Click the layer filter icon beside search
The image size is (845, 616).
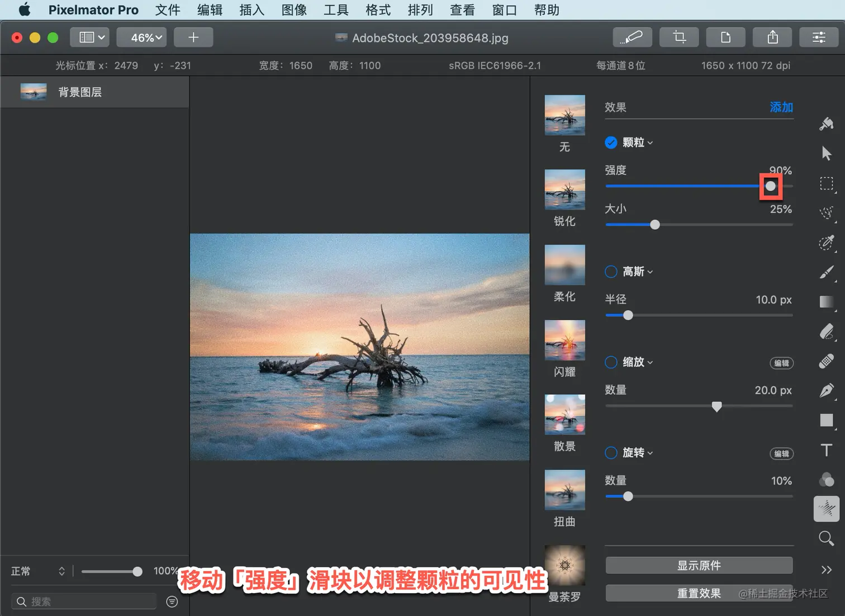(x=172, y=601)
